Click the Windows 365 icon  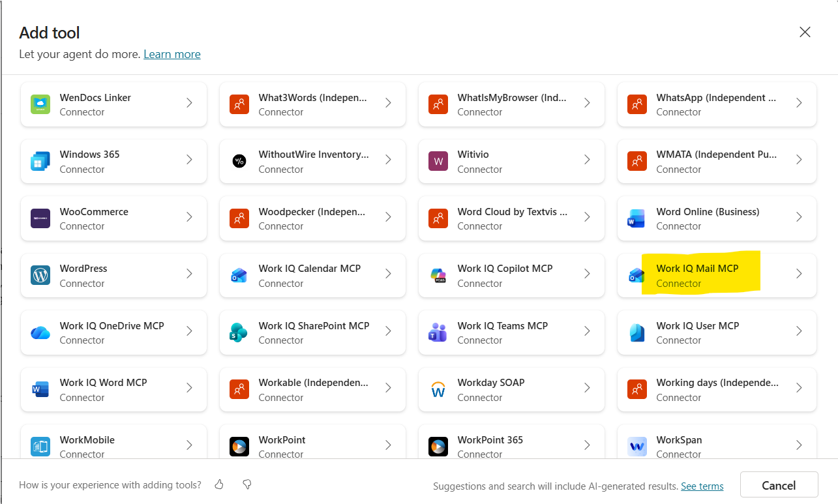click(40, 161)
